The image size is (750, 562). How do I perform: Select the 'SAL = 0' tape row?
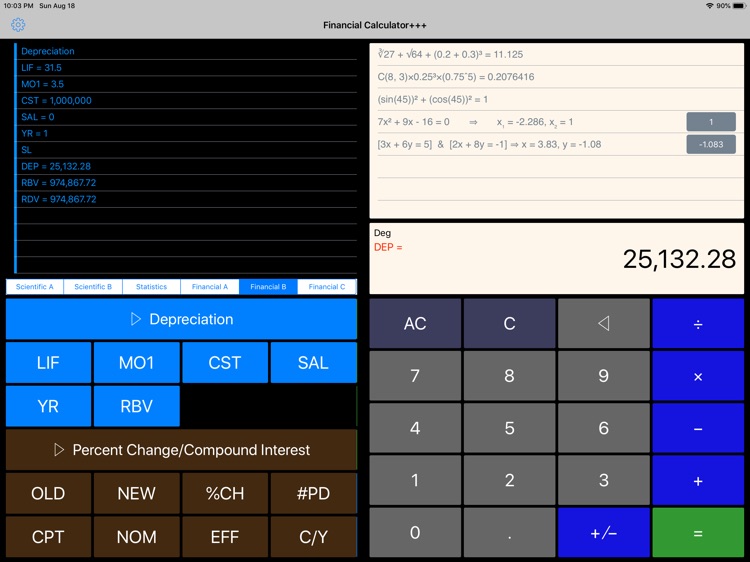point(187,117)
